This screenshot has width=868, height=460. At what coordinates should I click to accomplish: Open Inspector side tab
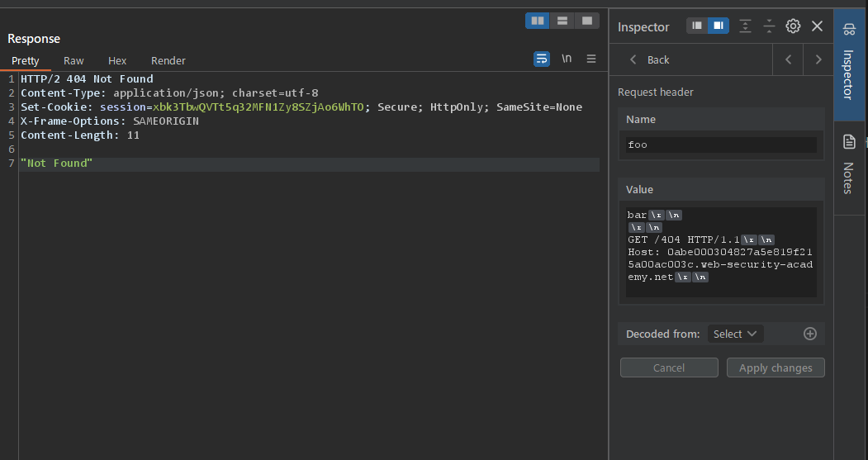tap(849, 64)
